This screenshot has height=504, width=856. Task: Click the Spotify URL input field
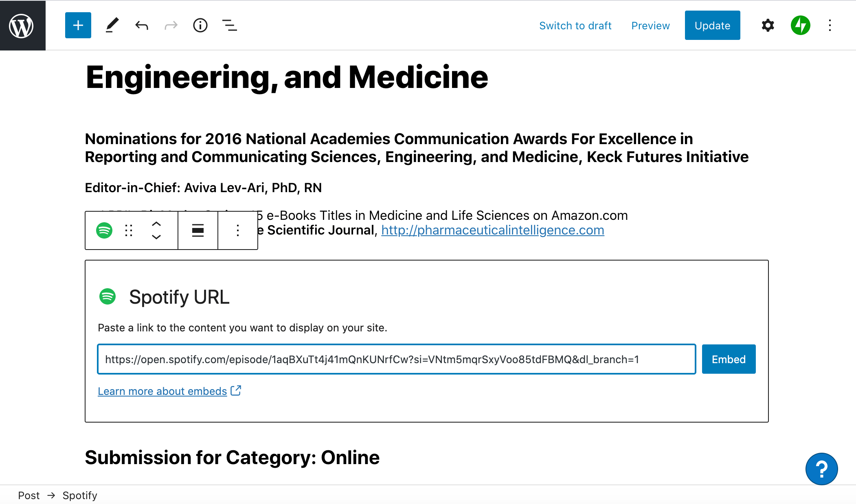pyautogui.click(x=396, y=359)
